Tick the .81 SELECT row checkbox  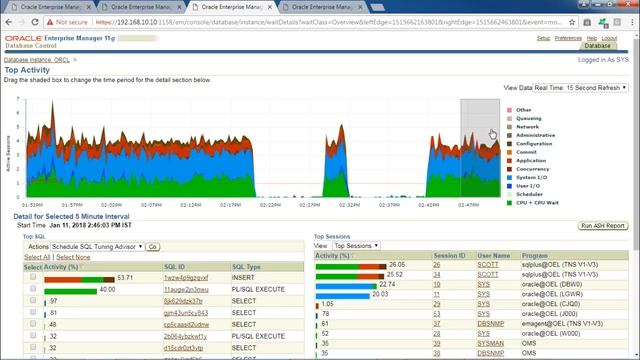[33, 312]
